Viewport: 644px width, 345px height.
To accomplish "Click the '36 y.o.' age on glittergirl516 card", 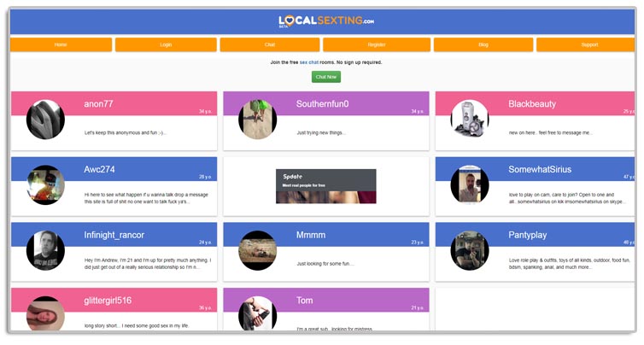I will 205,307.
